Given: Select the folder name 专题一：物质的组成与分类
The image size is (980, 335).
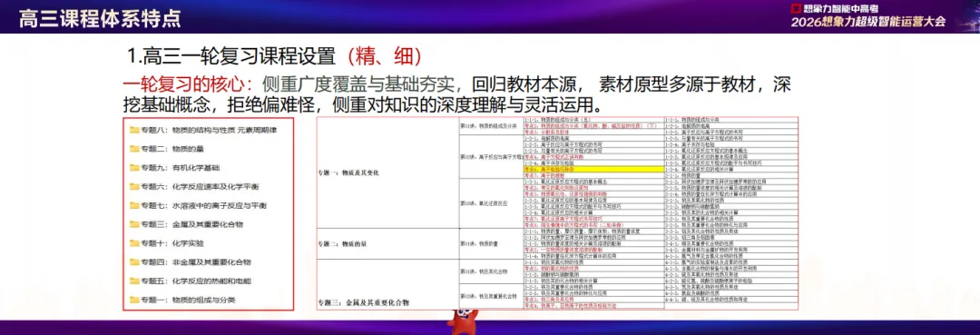Looking at the screenshot, I should 188,300.
